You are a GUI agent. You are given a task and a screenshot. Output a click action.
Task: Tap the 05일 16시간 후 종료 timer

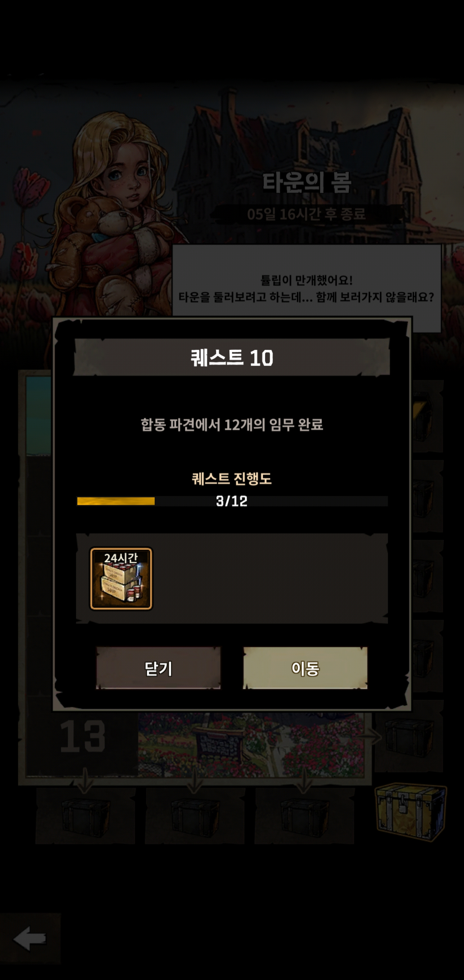[306, 214]
